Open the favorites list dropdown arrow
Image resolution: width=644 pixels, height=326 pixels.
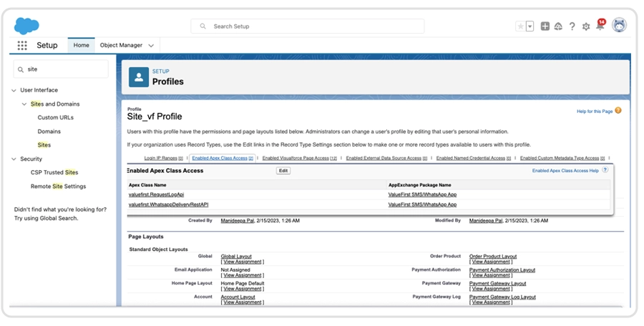(530, 26)
